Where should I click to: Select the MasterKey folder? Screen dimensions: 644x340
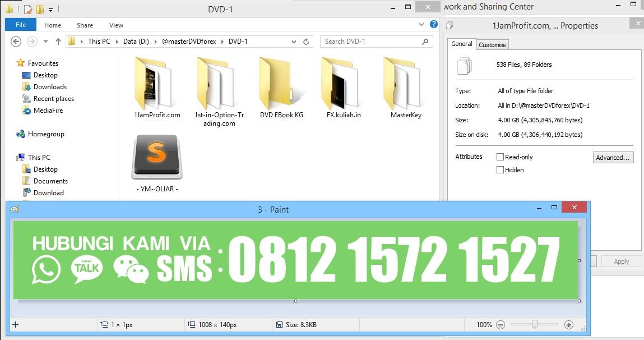[x=406, y=88]
